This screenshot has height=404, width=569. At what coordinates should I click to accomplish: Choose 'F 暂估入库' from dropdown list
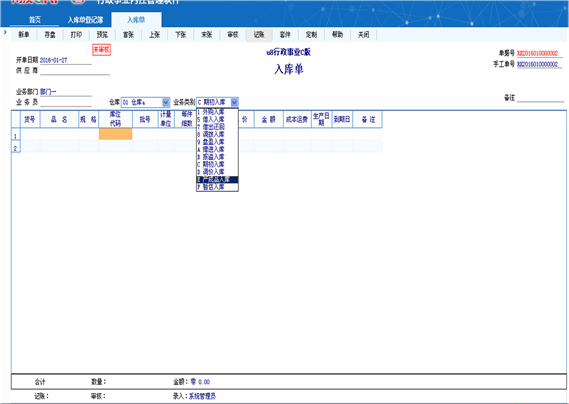click(217, 187)
